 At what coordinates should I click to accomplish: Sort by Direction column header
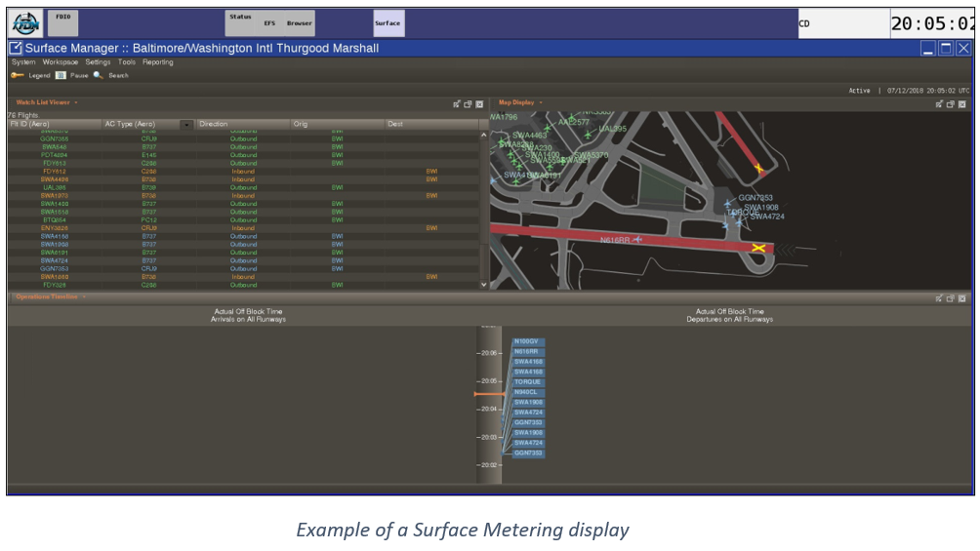click(x=243, y=124)
